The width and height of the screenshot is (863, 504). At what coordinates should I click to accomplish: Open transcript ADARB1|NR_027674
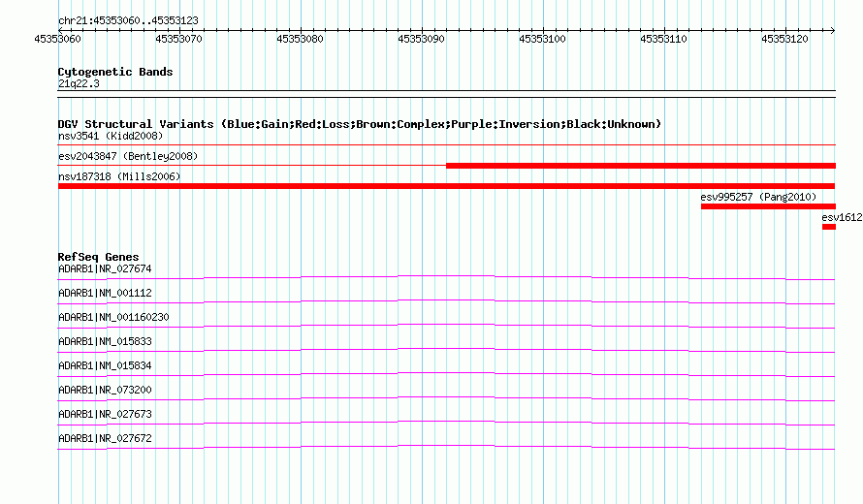105,269
